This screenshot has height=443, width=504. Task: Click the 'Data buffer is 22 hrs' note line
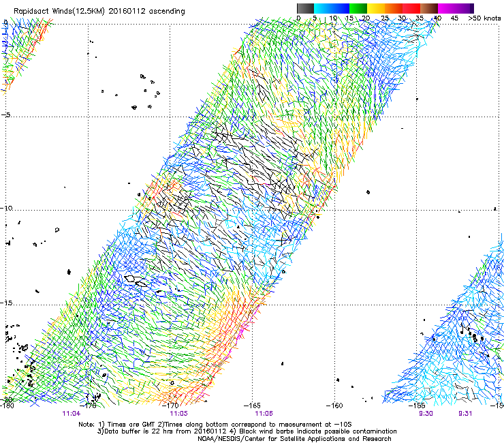(x=247, y=431)
